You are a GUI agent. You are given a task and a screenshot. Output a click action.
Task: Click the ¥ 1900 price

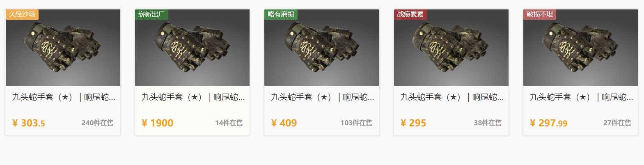point(157,123)
